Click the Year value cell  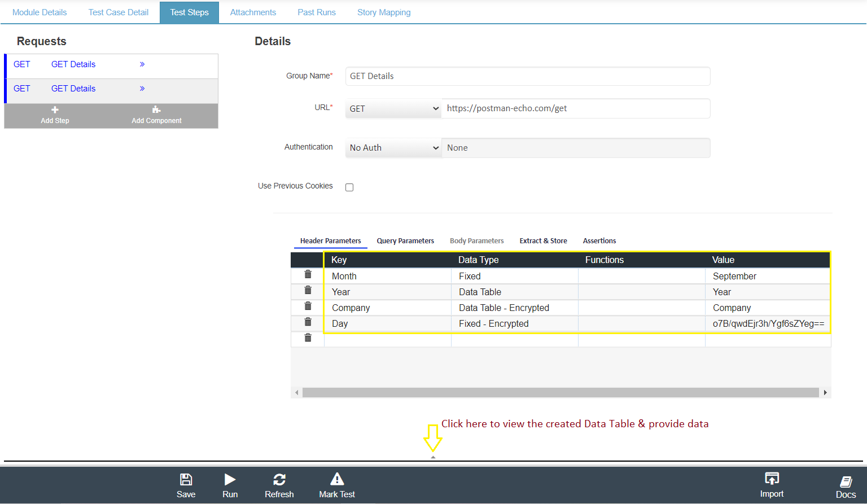coord(768,292)
